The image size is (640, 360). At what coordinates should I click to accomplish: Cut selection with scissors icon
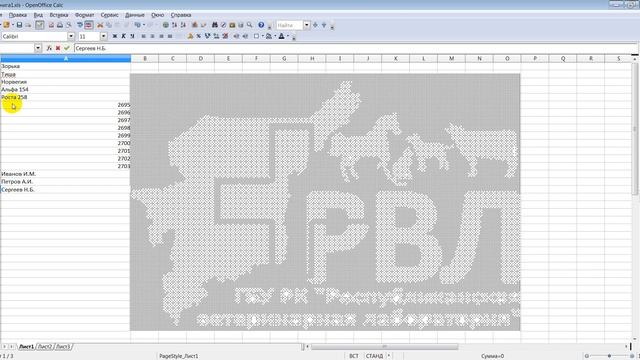[x=100, y=25]
